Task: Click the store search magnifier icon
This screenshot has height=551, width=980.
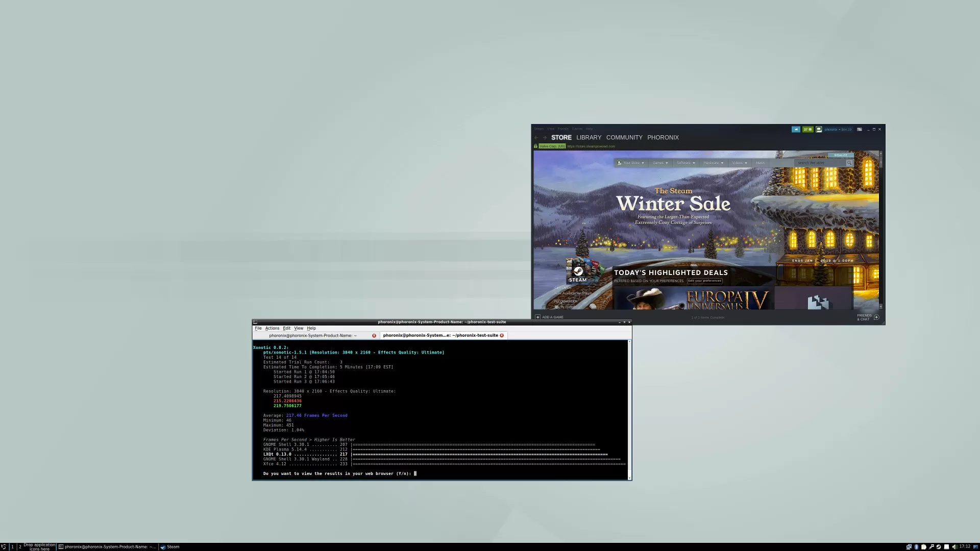Action: click(x=849, y=163)
